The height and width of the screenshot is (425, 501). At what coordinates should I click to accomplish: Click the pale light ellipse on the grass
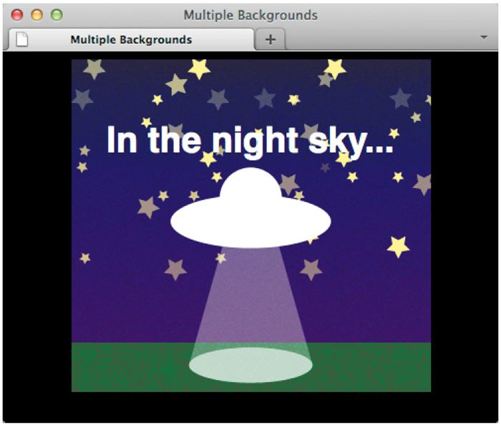[251, 365]
